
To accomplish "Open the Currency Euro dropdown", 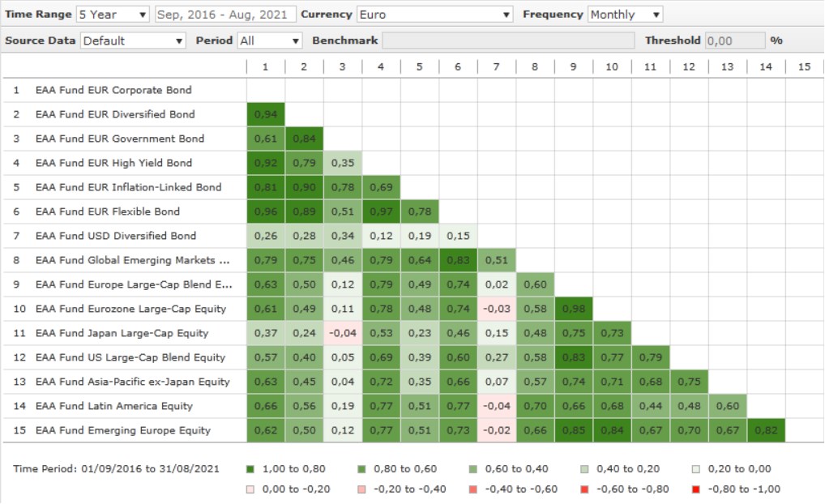I will click(x=434, y=15).
